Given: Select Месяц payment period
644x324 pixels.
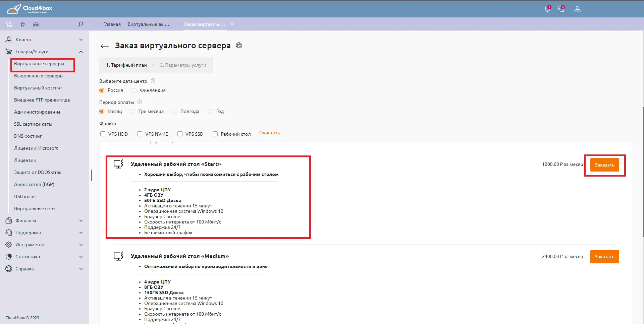Looking at the screenshot, I should coord(102,111).
